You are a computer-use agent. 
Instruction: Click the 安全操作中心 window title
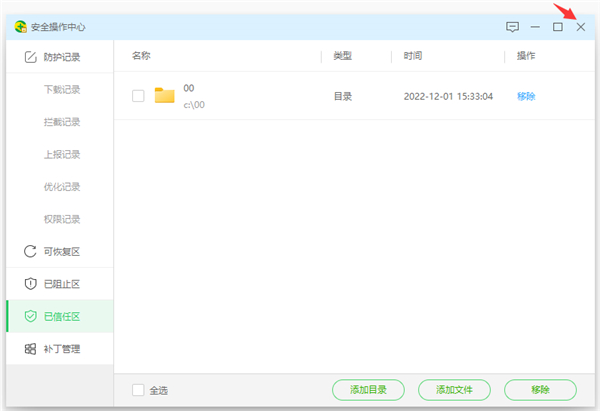pyautogui.click(x=58, y=27)
